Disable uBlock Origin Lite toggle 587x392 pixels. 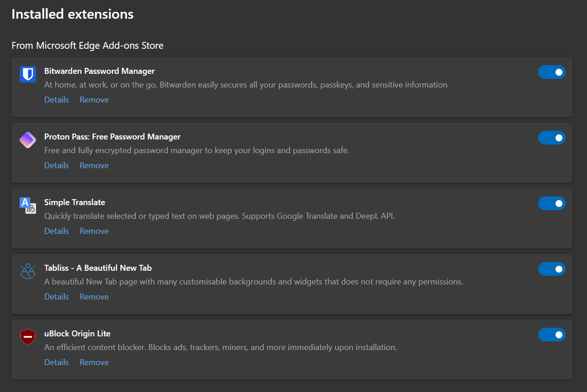[x=552, y=335]
